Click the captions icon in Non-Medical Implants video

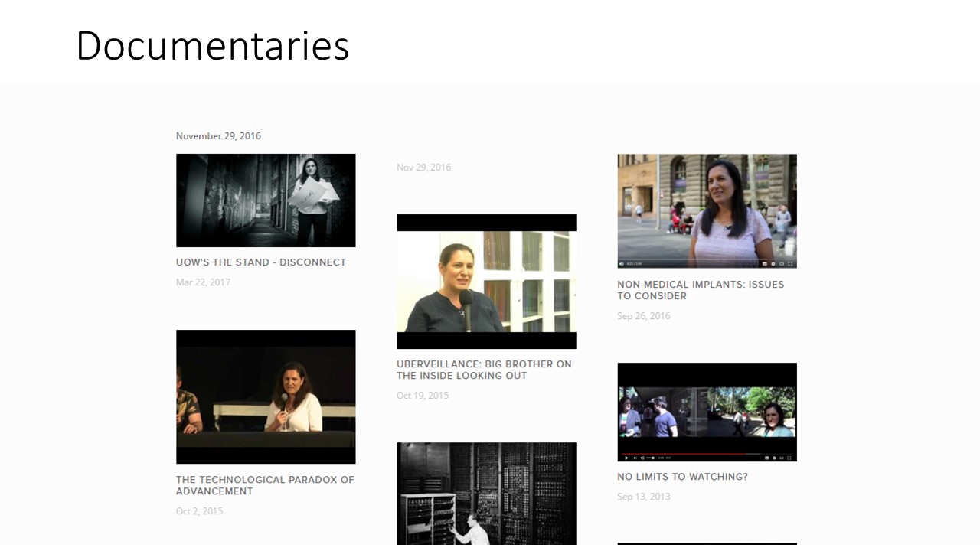tap(765, 264)
